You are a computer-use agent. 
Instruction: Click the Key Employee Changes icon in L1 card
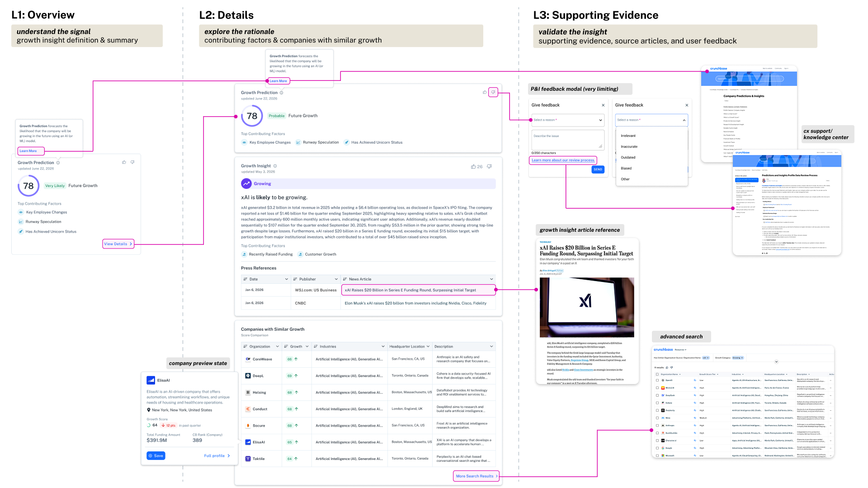tap(21, 212)
